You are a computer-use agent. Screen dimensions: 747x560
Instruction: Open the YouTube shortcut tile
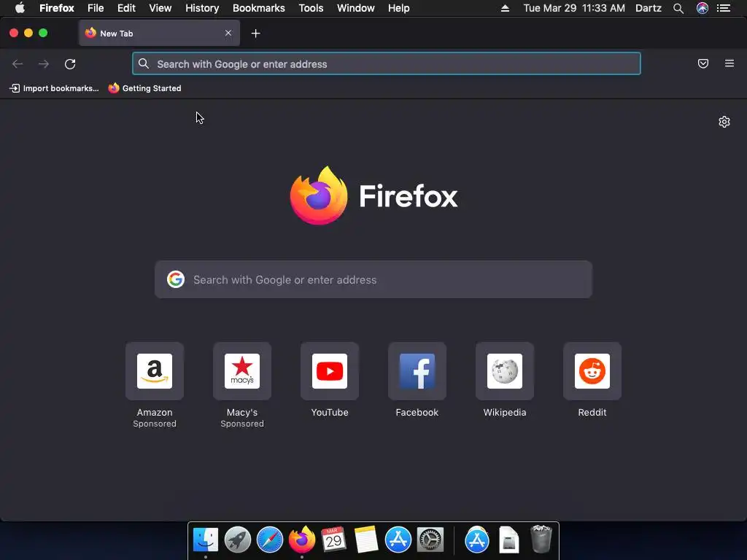click(x=330, y=371)
